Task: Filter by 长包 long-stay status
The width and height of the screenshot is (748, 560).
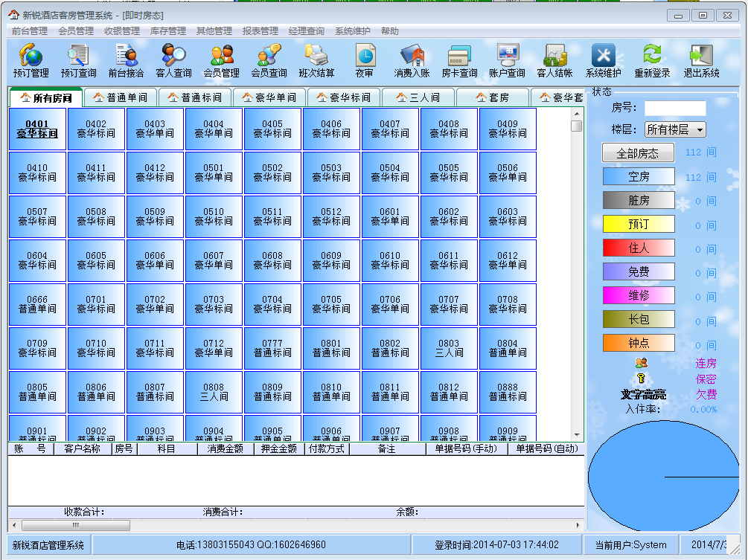Action: 639,319
